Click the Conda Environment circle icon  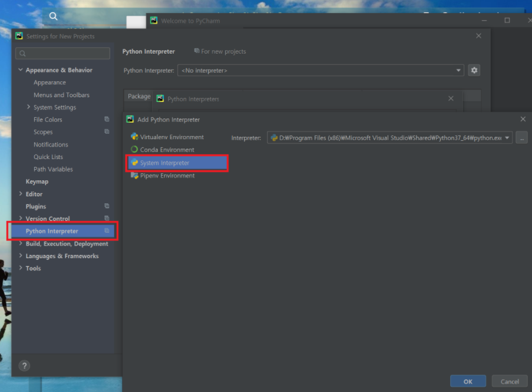134,149
